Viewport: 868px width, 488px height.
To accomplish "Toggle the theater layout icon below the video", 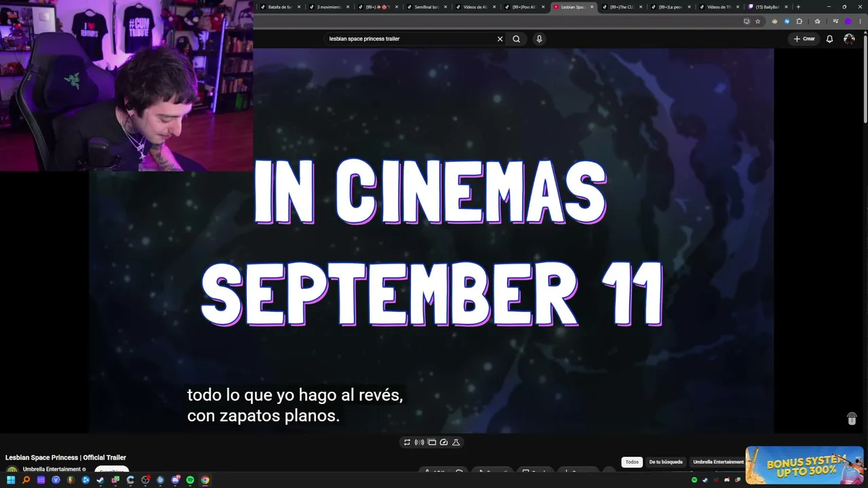I will pyautogui.click(x=431, y=442).
